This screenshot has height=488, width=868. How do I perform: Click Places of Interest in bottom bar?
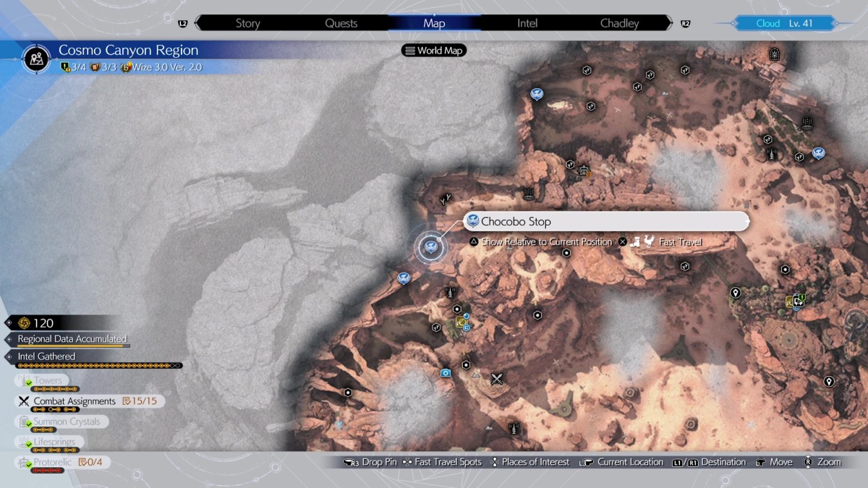pyautogui.click(x=529, y=462)
